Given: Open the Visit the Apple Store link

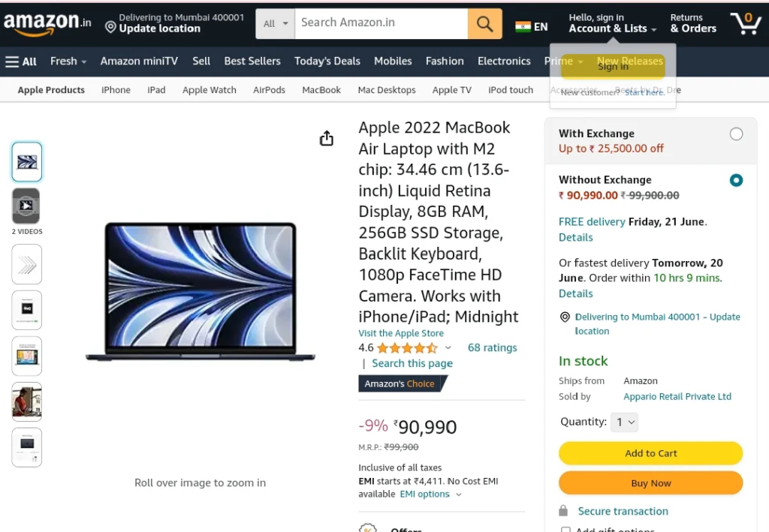Looking at the screenshot, I should [401, 333].
